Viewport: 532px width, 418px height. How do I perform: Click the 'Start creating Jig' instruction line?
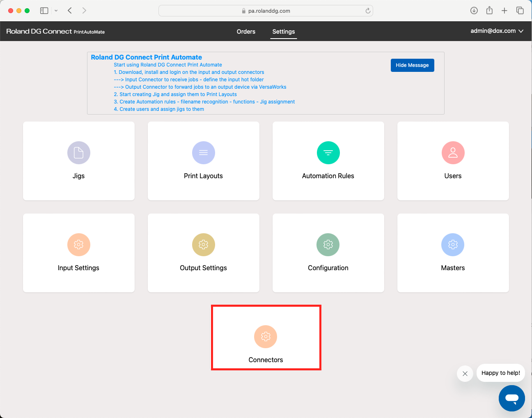click(175, 94)
